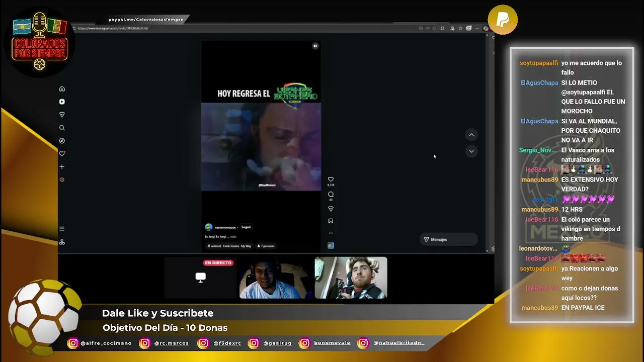Save the reel with bookmark icon
644x362 pixels.
coord(331,221)
